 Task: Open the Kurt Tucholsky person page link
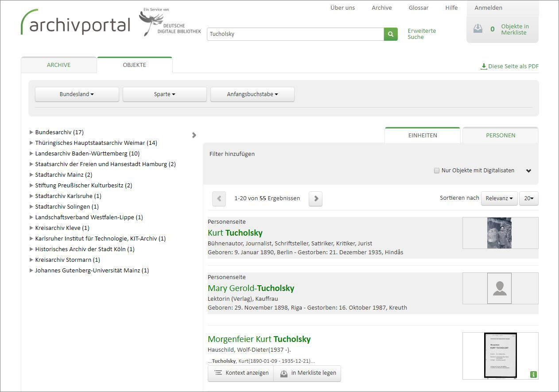point(235,233)
